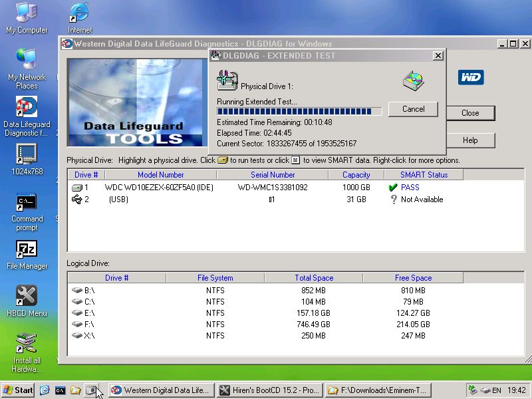Viewport: 532px width, 399px height.
Task: Sort physical drives by Model Number column
Action: point(161,175)
